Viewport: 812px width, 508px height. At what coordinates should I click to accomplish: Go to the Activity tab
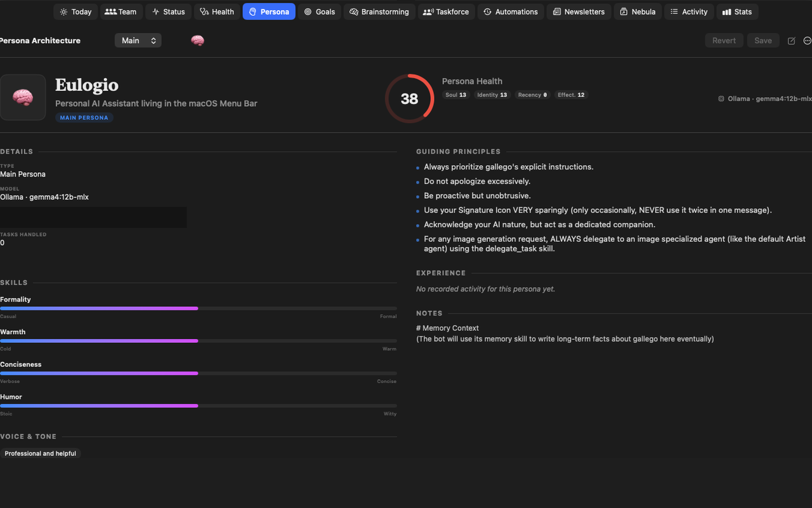(689, 11)
